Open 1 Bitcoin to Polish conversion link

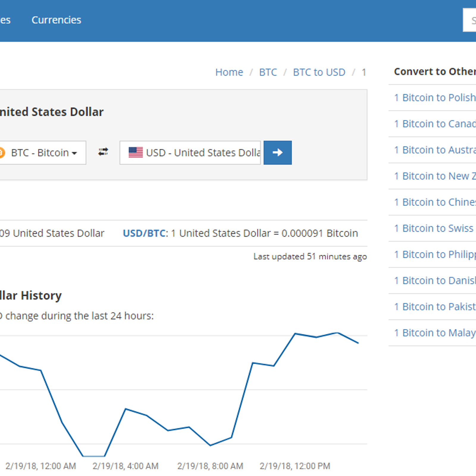[x=435, y=98]
